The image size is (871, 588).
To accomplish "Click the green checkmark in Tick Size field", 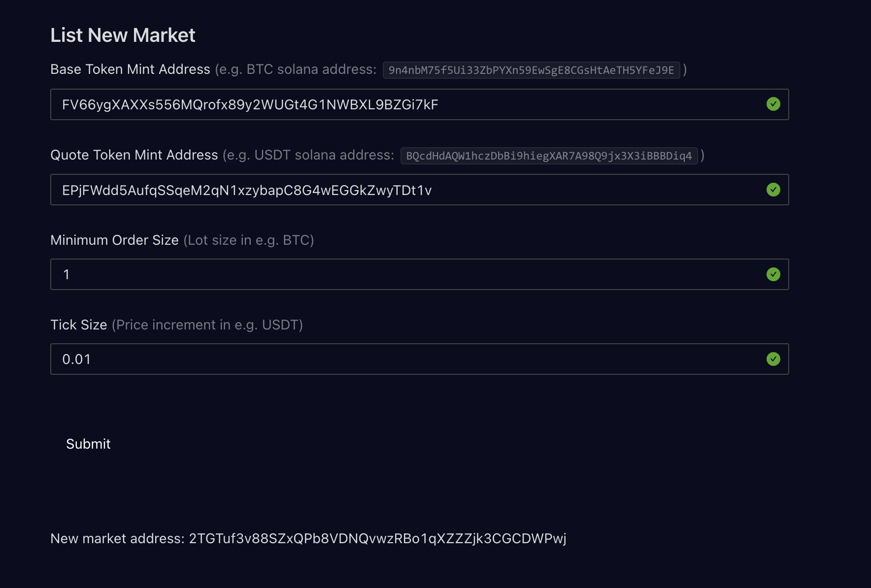I will tap(773, 359).
